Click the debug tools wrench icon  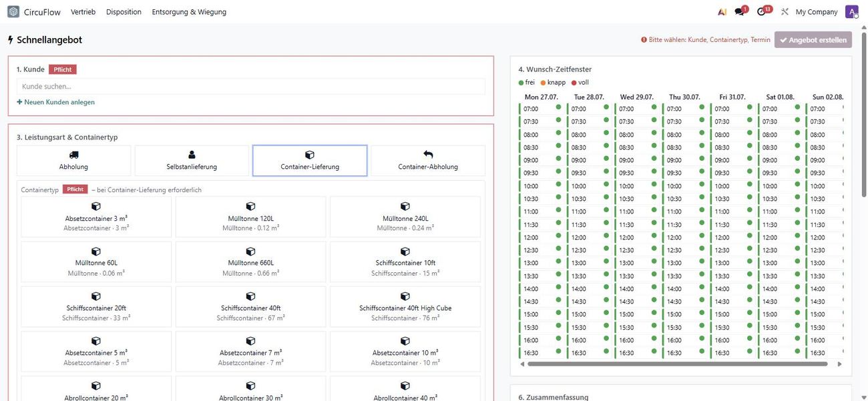click(x=785, y=12)
